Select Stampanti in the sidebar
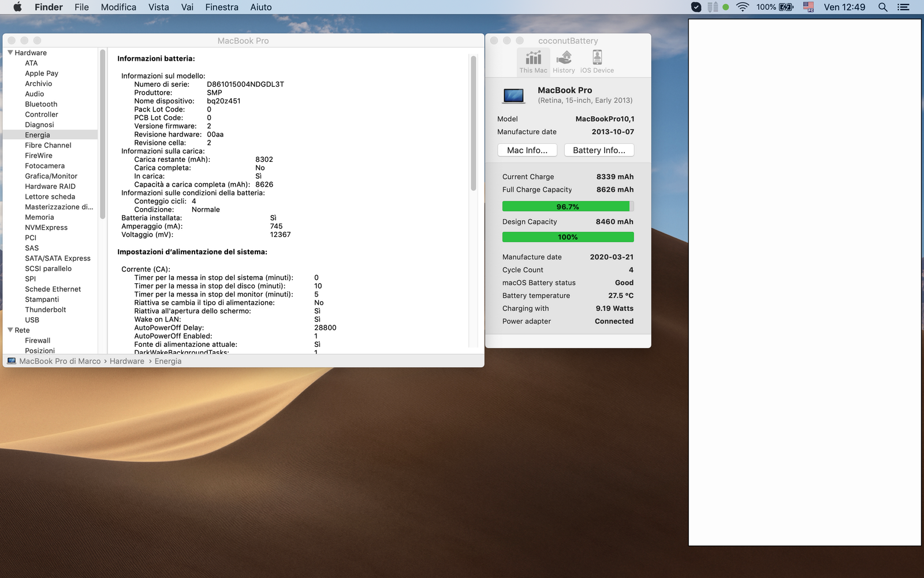 pos(42,299)
